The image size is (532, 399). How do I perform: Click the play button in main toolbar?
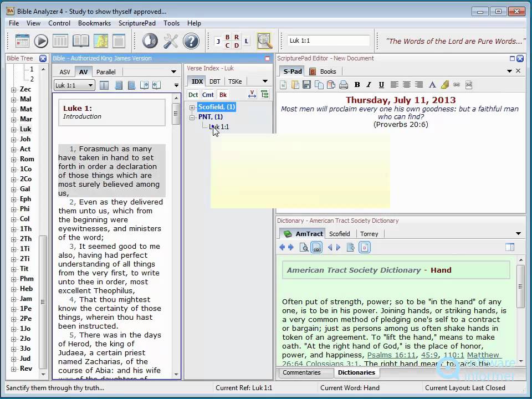[x=40, y=40]
